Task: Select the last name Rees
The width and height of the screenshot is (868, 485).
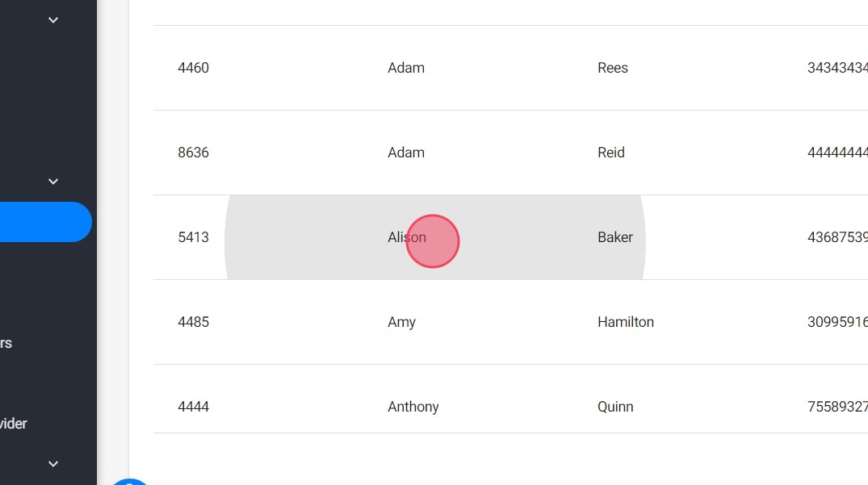Action: click(x=612, y=68)
